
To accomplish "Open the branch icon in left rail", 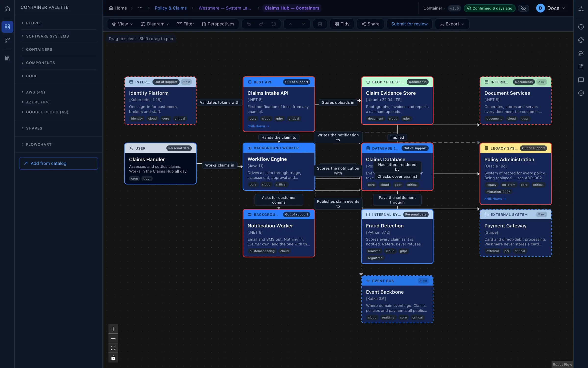I will pyautogui.click(x=7, y=40).
